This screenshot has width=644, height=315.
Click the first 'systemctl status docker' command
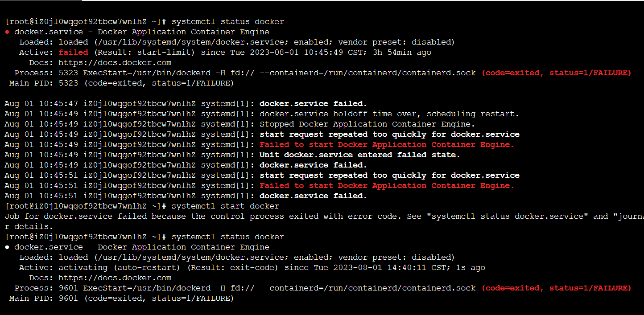click(x=228, y=22)
